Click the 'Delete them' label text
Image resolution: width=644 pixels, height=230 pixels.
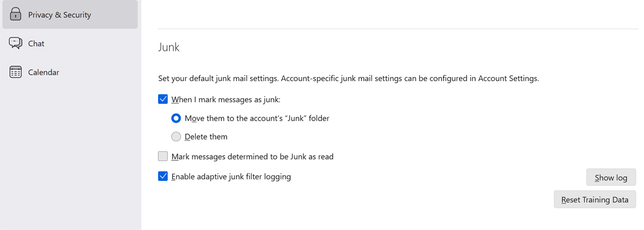[206, 137]
